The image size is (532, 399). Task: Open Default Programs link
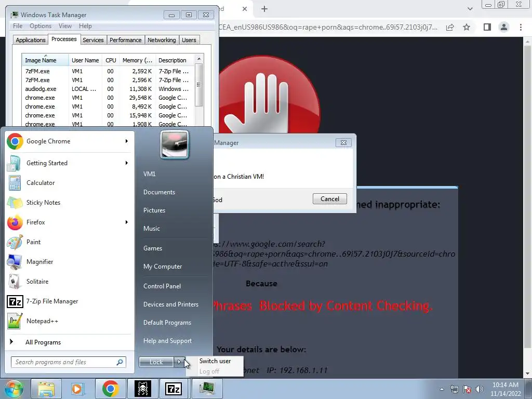(167, 322)
